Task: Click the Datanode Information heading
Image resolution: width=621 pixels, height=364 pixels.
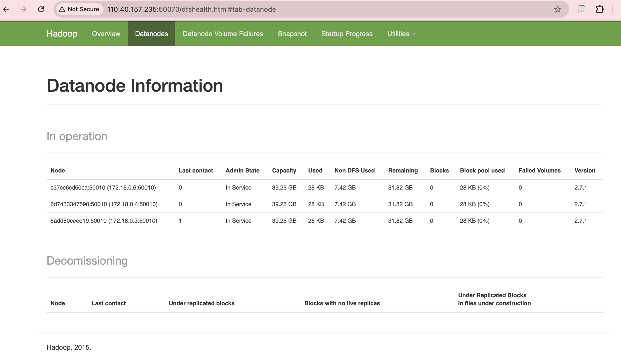Action: [135, 86]
